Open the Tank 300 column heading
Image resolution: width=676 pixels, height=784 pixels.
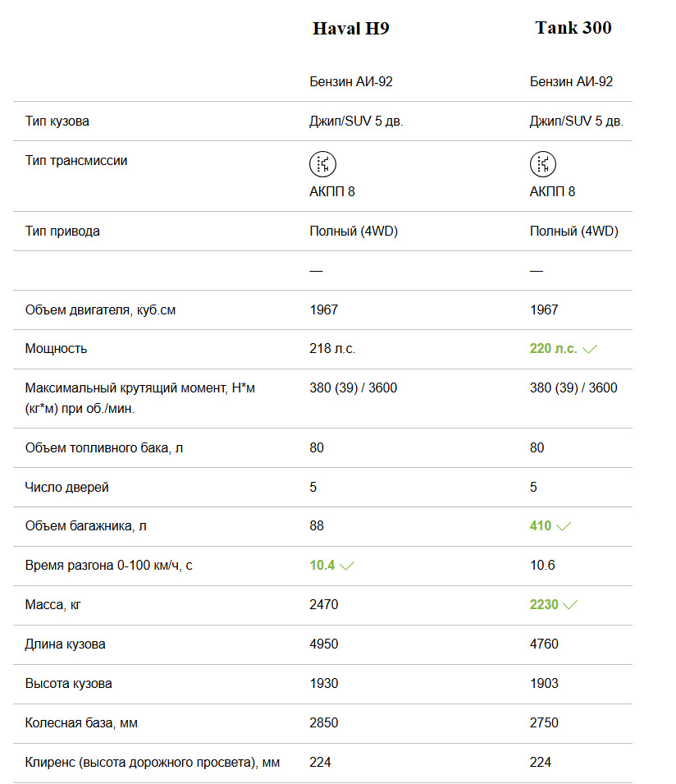coord(573,28)
